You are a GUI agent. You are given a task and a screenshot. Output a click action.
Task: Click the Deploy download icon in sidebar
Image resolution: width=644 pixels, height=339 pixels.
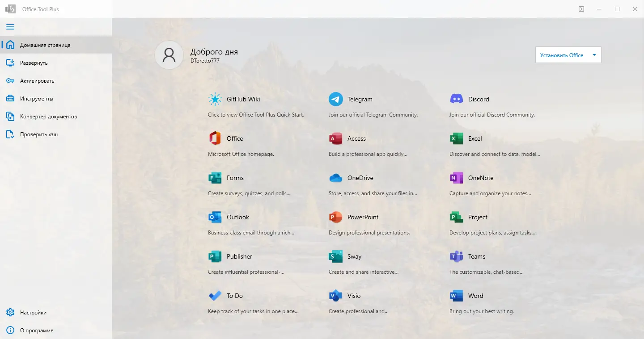(x=10, y=63)
